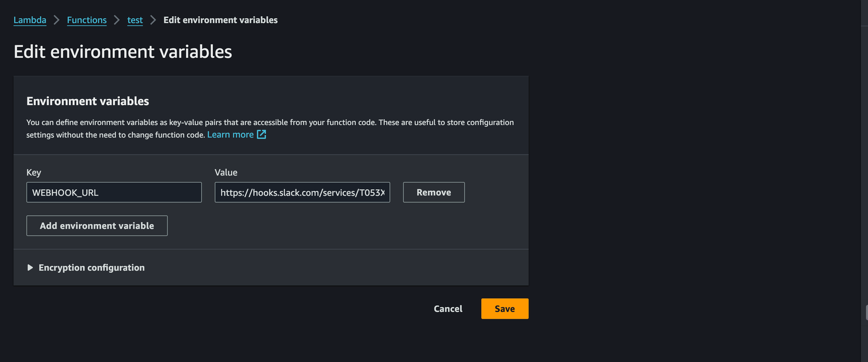Cancel editing environment variables
Viewport: 868px width, 362px height.
pyautogui.click(x=448, y=309)
